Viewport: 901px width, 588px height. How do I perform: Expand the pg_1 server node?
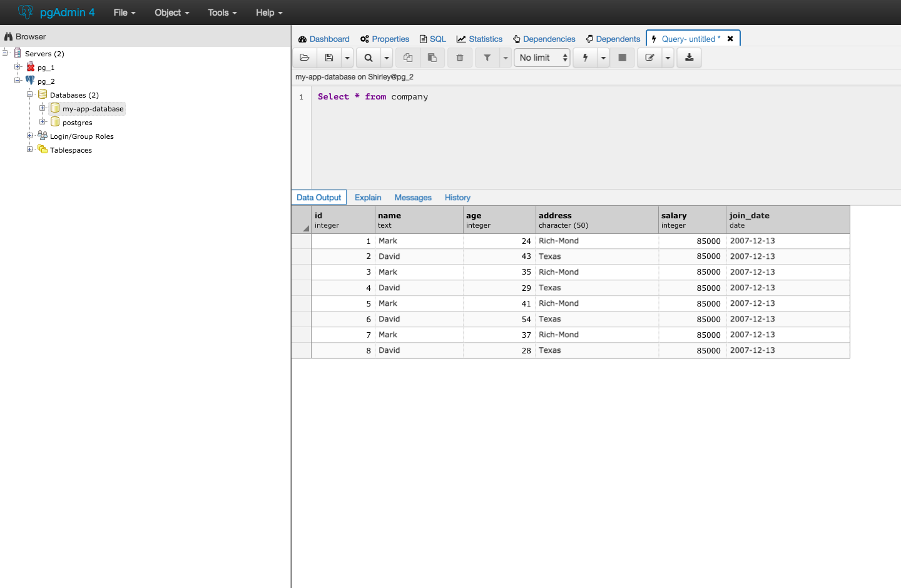pyautogui.click(x=18, y=67)
